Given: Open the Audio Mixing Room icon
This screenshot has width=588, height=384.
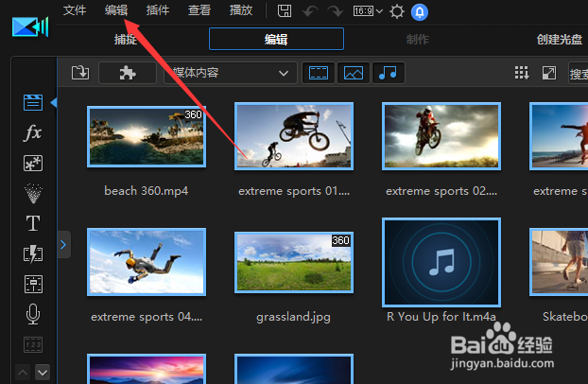Looking at the screenshot, I should coord(33,284).
